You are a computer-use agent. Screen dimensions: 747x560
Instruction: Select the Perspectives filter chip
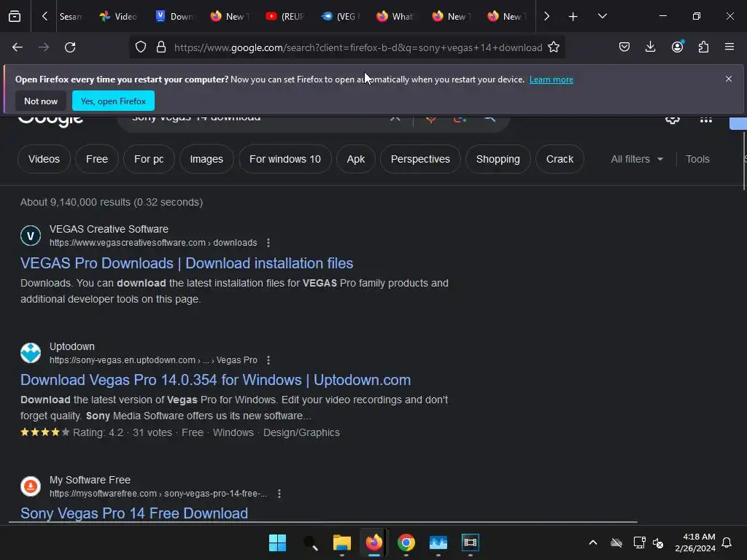point(420,159)
